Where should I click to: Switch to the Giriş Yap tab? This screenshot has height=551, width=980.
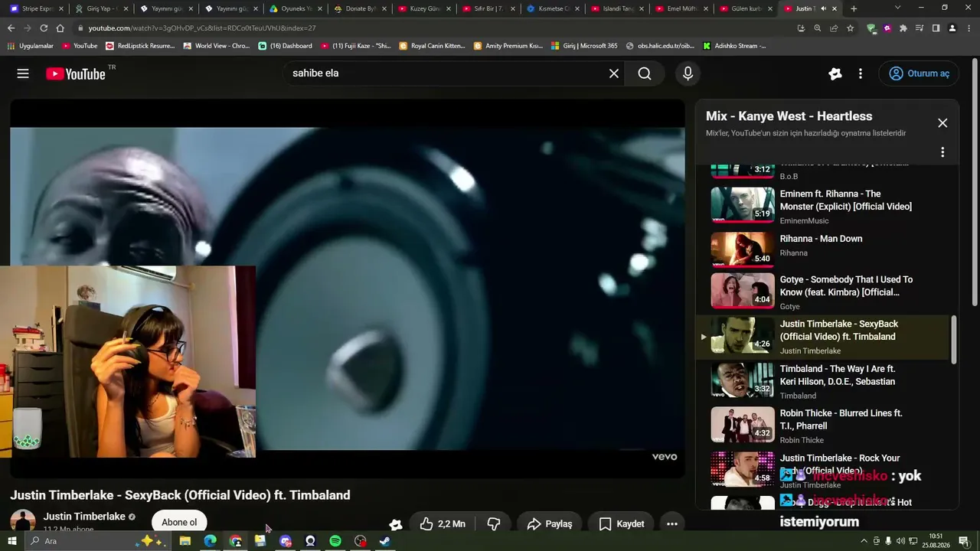click(101, 8)
